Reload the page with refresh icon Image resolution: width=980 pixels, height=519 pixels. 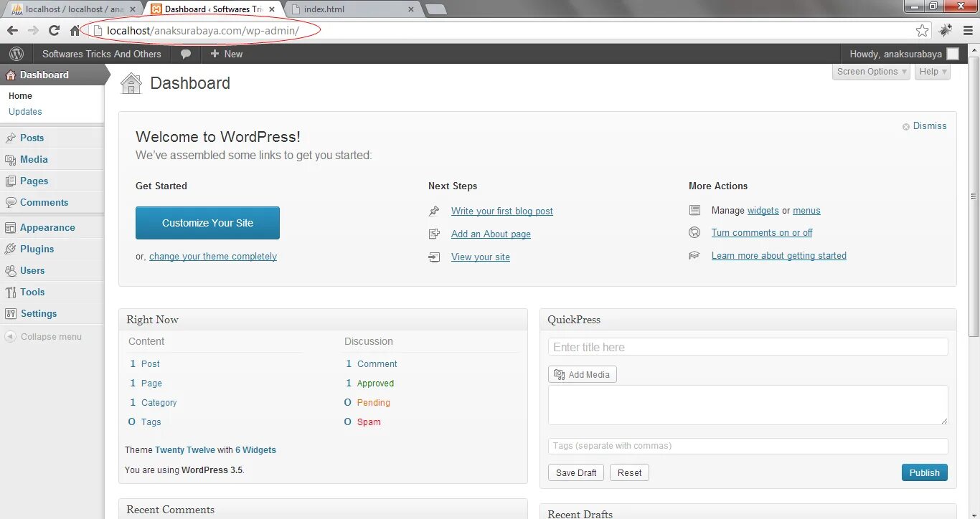tap(54, 30)
